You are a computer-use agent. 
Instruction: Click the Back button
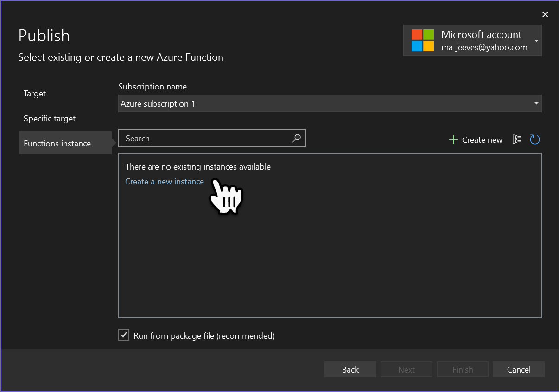350,369
